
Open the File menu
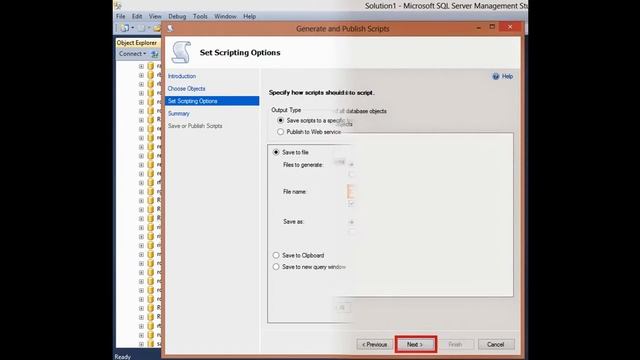pyautogui.click(x=120, y=16)
